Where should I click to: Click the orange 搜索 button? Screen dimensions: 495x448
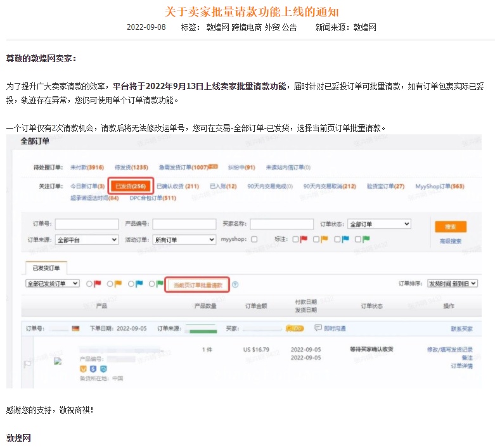click(451, 227)
